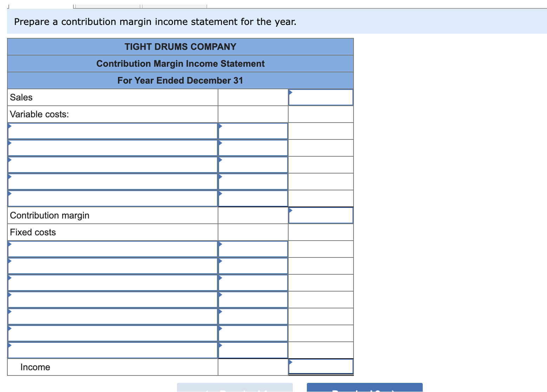The image size is (547, 392).
Task: Enter amount for last variable cost row
Action: (253, 198)
